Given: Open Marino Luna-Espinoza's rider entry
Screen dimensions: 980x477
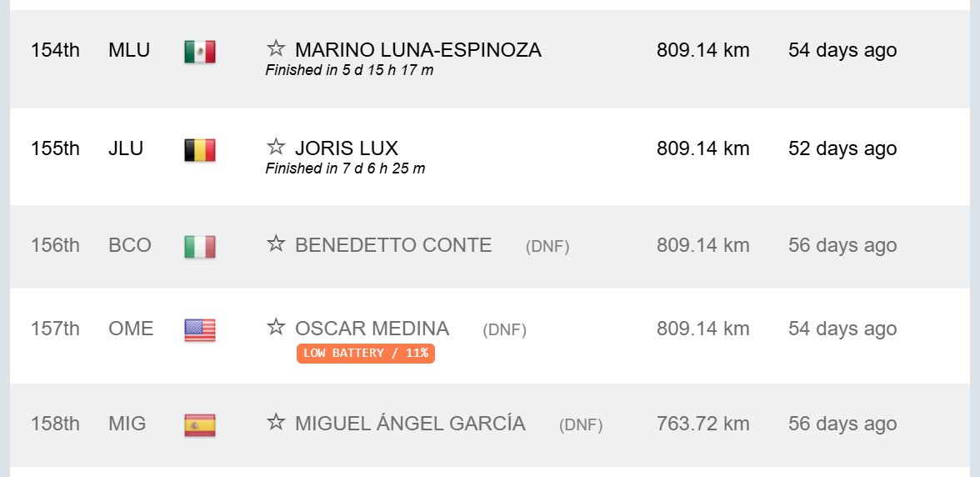Looking at the screenshot, I should pyautogui.click(x=418, y=50).
